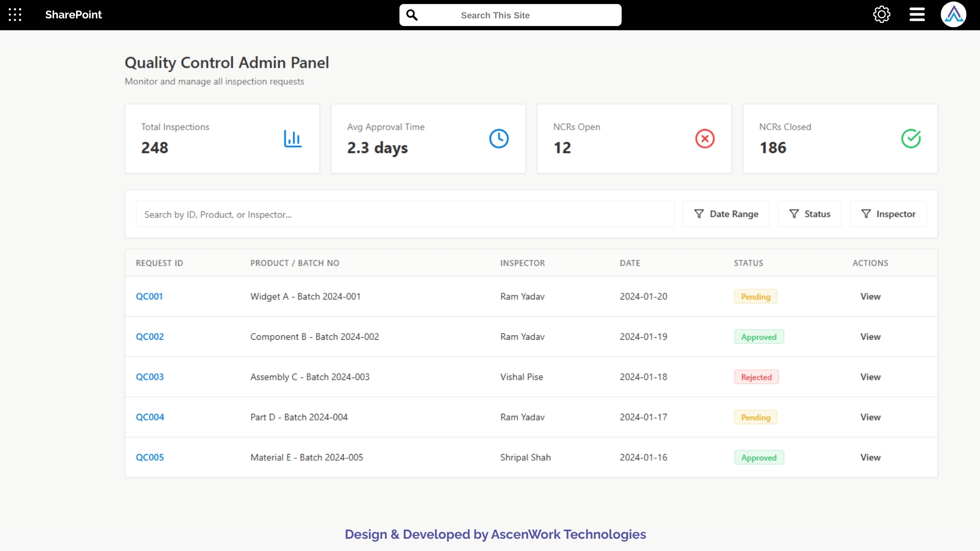
Task: Click the Search This Site box
Action: pyautogui.click(x=510, y=15)
